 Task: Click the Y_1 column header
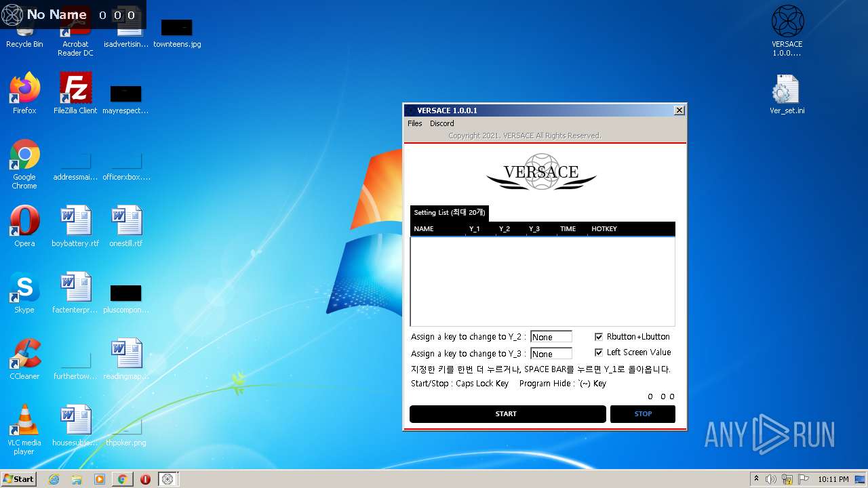pyautogui.click(x=481, y=229)
